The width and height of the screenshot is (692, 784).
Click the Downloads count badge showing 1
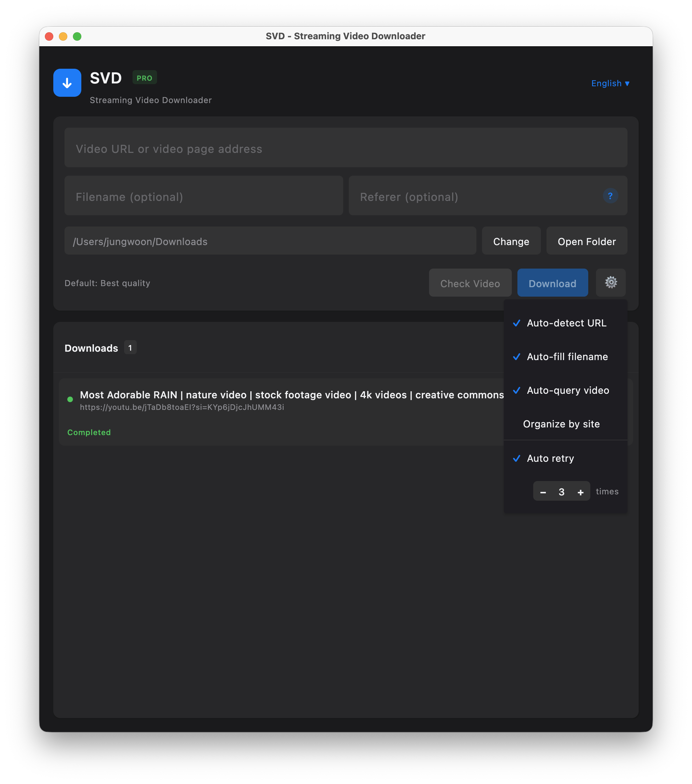tap(130, 348)
